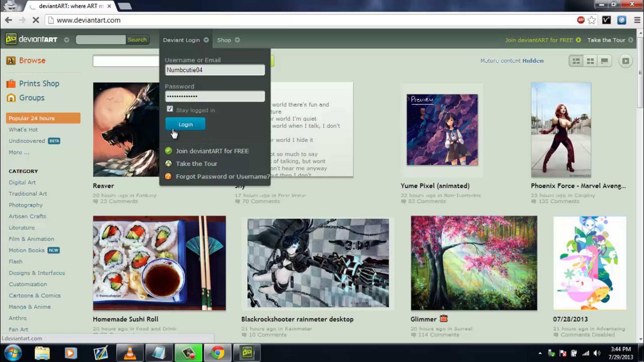Select the What's Hot sort option
The height and width of the screenshot is (362, 644).
(x=23, y=130)
